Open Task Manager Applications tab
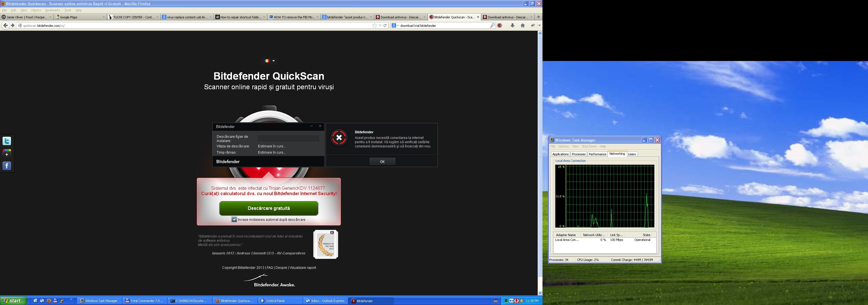 point(560,154)
